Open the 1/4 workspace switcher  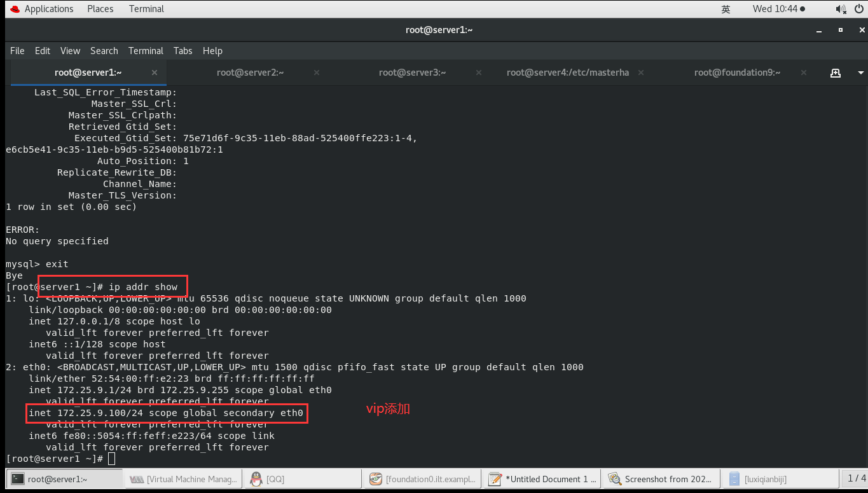[x=857, y=478]
